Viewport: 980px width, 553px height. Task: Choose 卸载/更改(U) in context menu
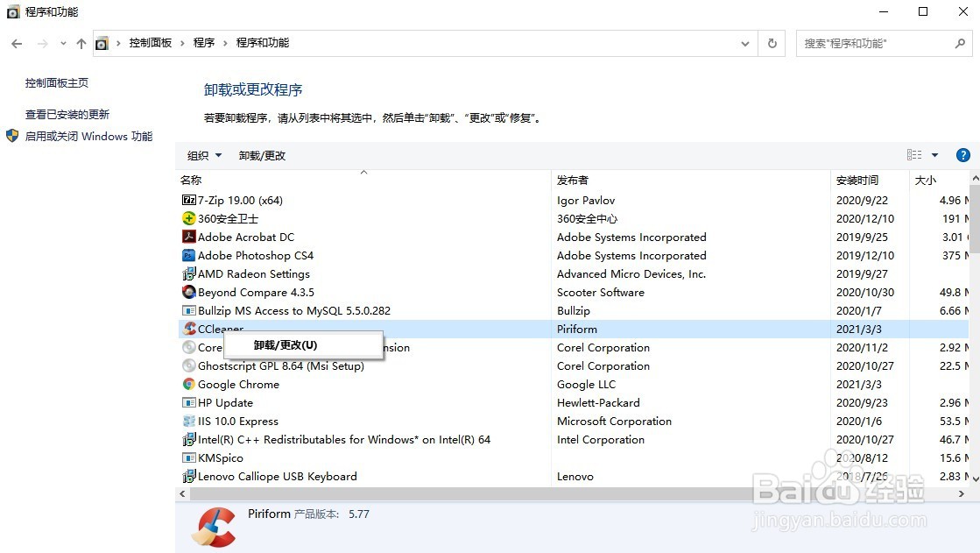tap(303, 345)
